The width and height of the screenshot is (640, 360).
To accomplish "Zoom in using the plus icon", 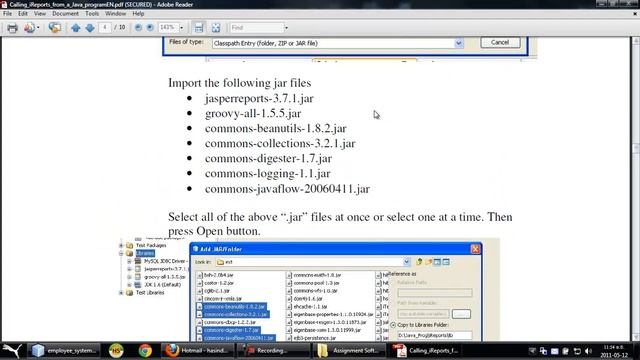I will click(x=150, y=27).
